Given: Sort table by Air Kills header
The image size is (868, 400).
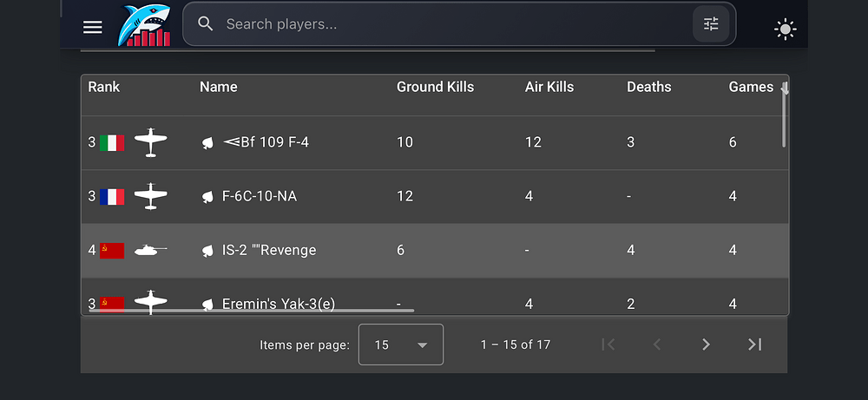Looking at the screenshot, I should coord(549,87).
